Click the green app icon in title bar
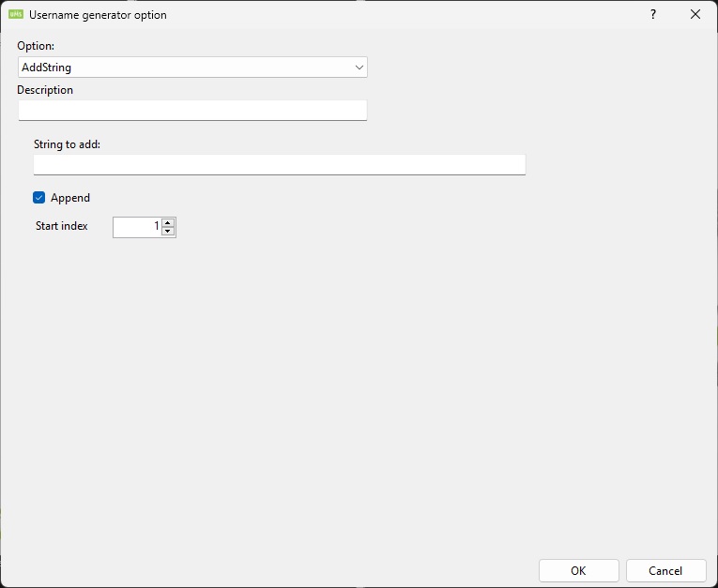Screen dimensions: 718x588 tap(16, 15)
